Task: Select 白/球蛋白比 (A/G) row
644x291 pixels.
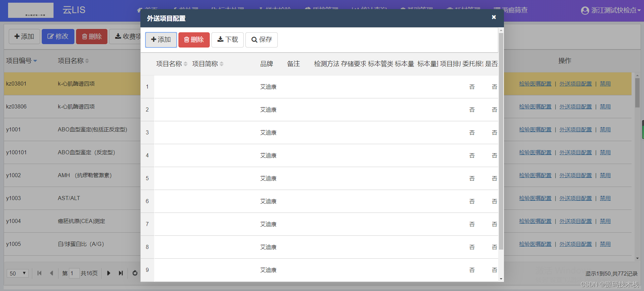Action: 72,244
